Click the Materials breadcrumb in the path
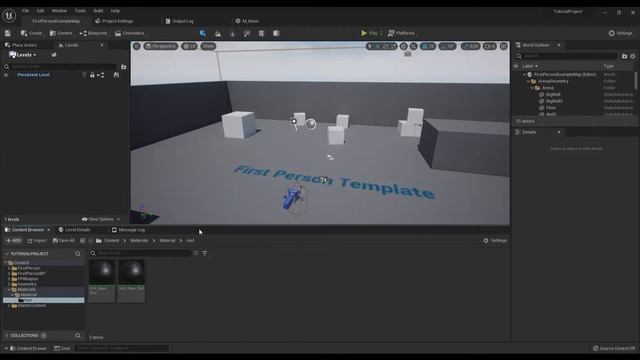This screenshot has height=360, width=640. 139,241
